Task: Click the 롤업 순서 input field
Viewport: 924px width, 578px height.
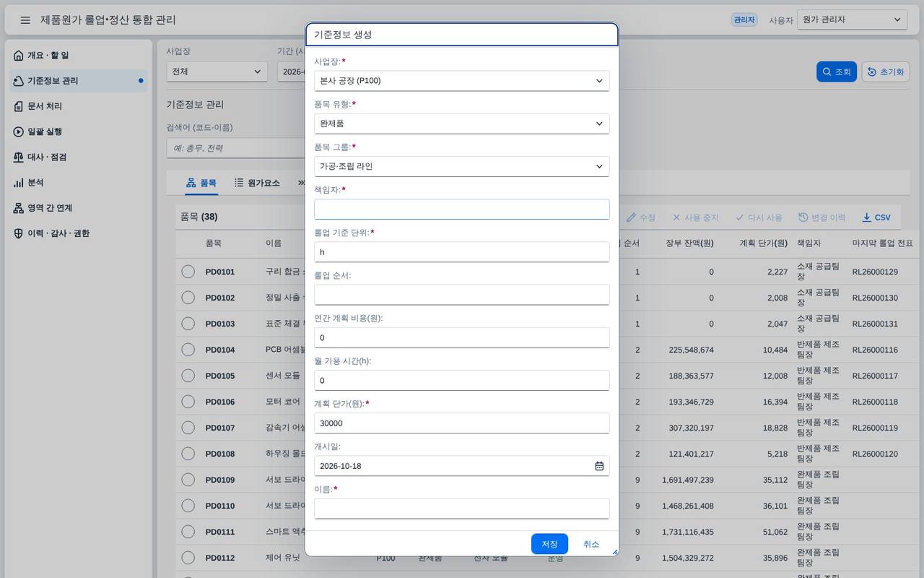Action: point(462,295)
